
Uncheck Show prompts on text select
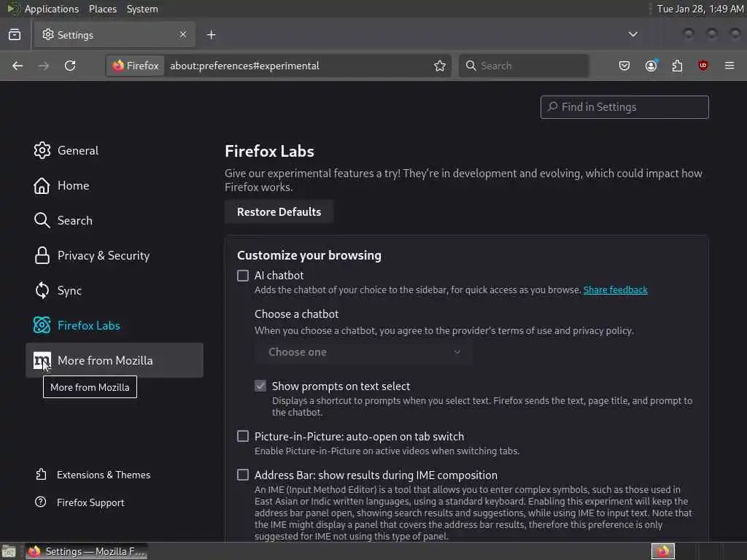coord(260,386)
